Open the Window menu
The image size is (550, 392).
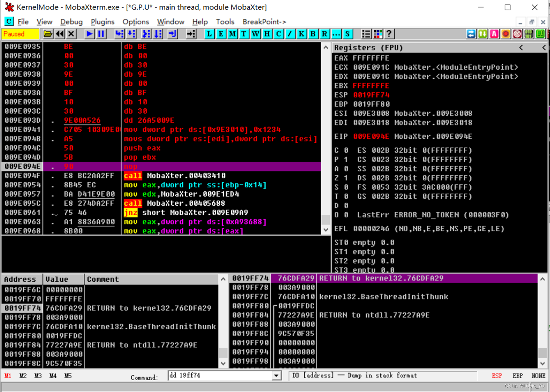click(170, 22)
